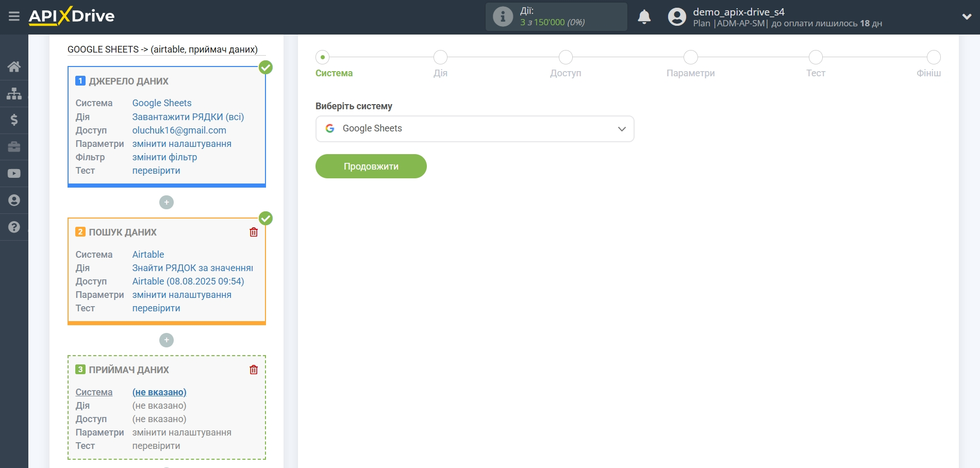Click змінити налаштування in ПРИЙМАЧ ДАНИХ

(181, 432)
